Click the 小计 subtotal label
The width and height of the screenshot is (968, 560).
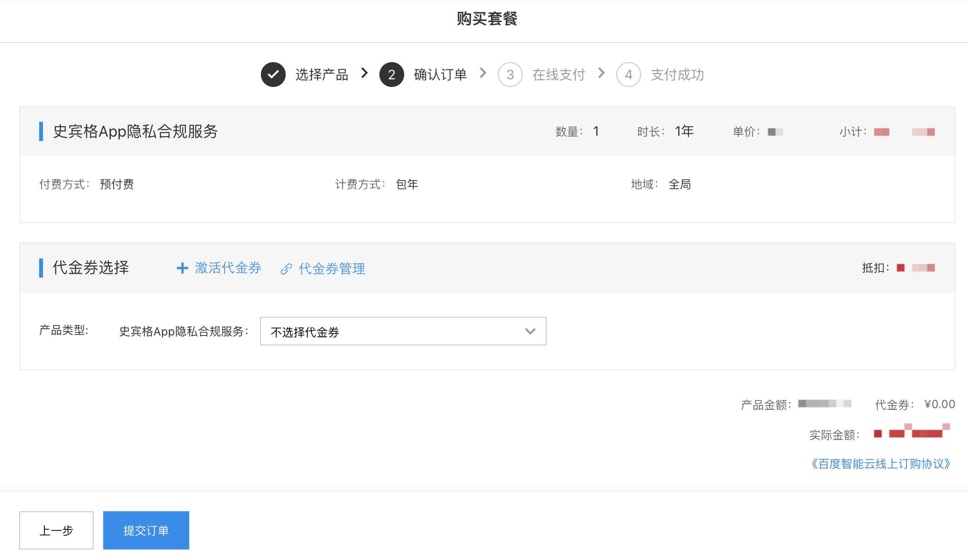(853, 132)
